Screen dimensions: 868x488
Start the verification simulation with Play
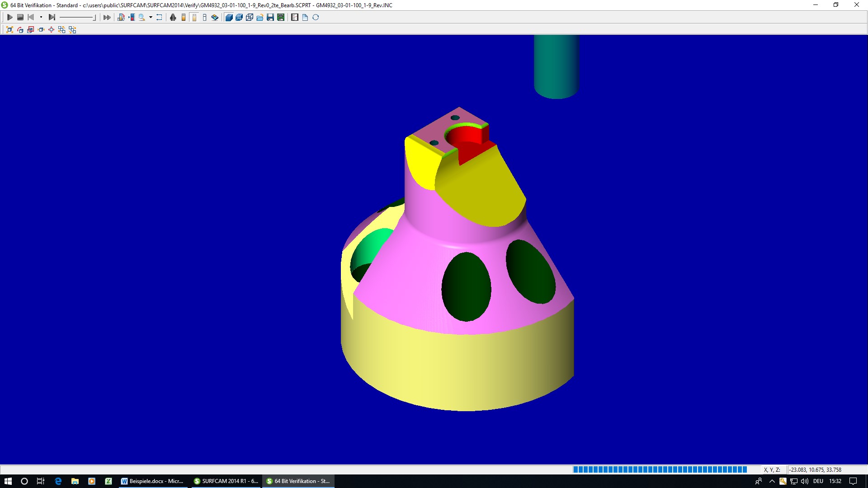tap(9, 17)
